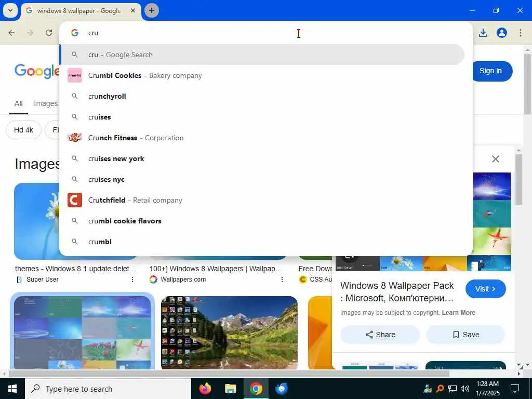The image size is (532, 399).
Task: Open the mountain lake desktop thumbnail
Action: point(229,332)
